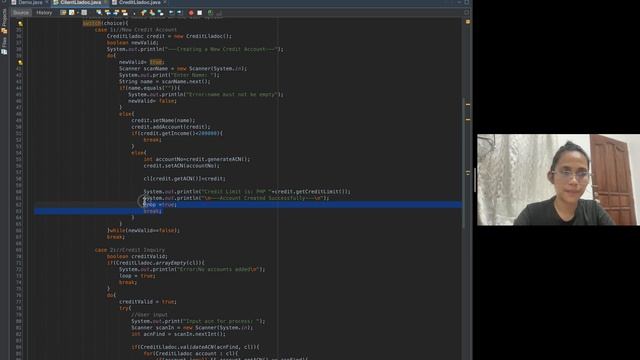Select the ClientLladoc.java editor tab
Viewport: 640px width, 360px height.
(x=80, y=2)
